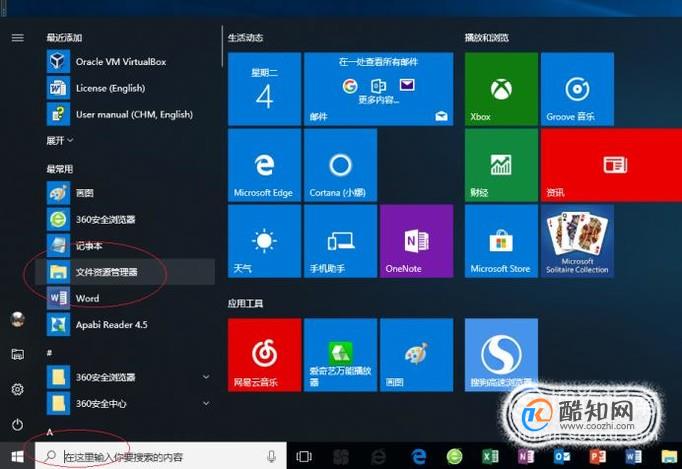Open the 资讯 news tile
The width and height of the screenshot is (682, 469).
click(612, 165)
